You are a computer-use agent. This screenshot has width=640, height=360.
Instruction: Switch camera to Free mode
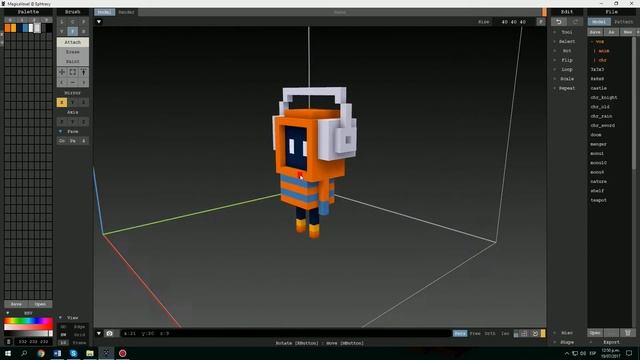coord(475,333)
